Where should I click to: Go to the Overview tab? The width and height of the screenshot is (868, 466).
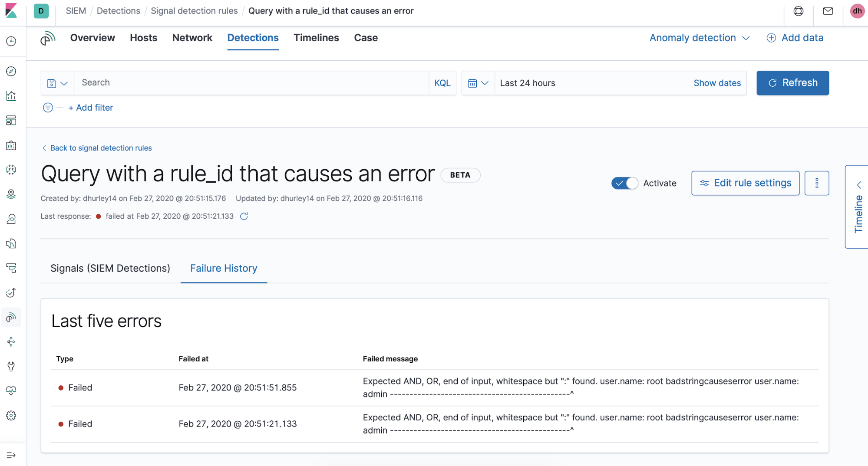92,38
